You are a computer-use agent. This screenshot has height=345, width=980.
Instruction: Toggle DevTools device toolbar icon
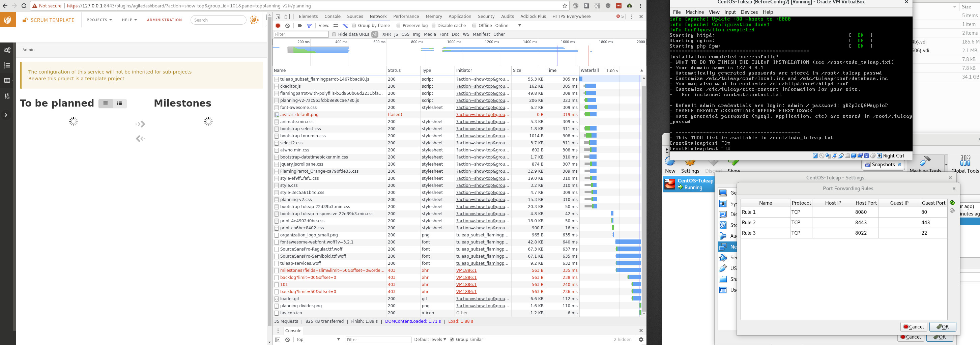click(287, 16)
